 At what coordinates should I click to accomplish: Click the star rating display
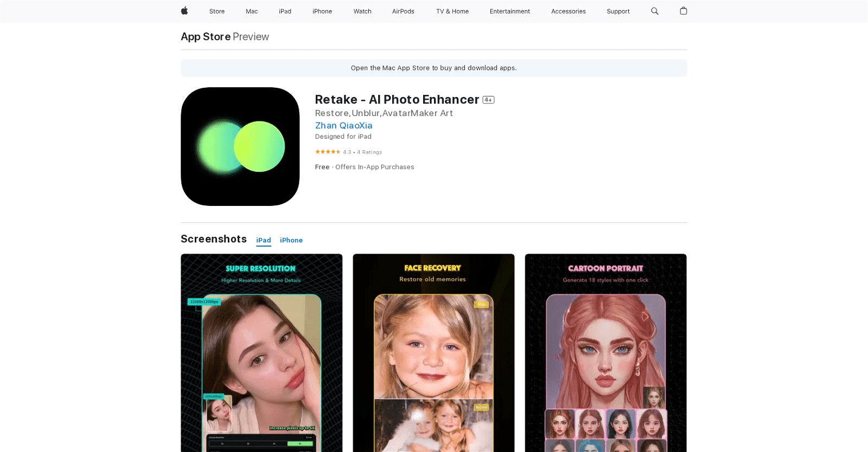328,152
